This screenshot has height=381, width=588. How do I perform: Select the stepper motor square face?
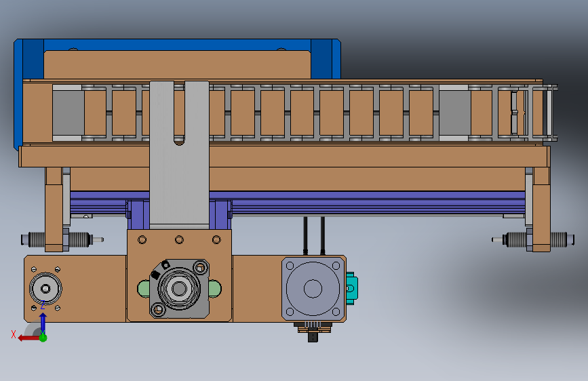pyautogui.click(x=313, y=289)
